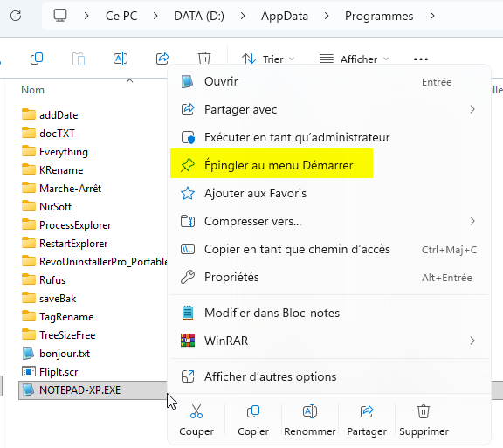Click the Afficher d'autres options icon
Image resolution: width=503 pixels, height=448 pixels.
pyautogui.click(x=188, y=376)
